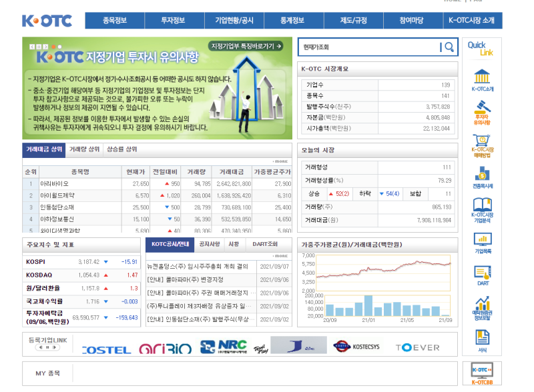534x392 pixels.
Task: Open the NRC company logo
Action: point(224,347)
